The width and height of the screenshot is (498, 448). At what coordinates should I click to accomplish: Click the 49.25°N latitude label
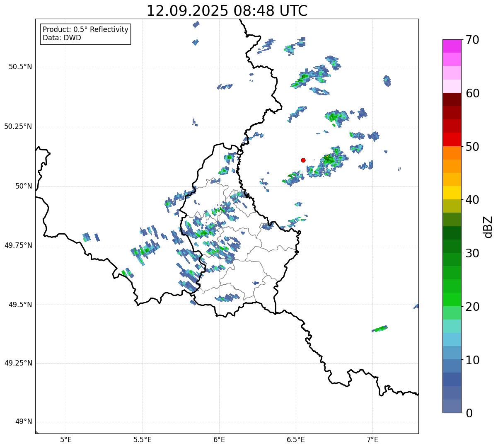coord(18,363)
